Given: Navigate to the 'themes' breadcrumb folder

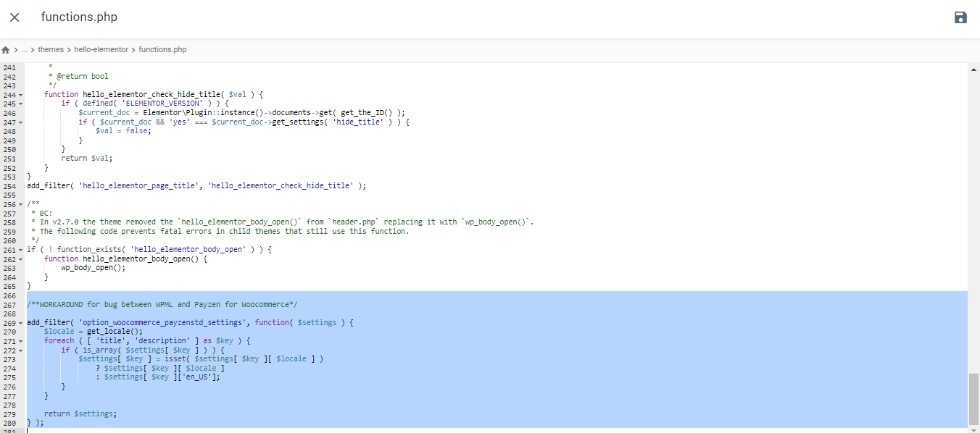Looking at the screenshot, I should pyautogui.click(x=51, y=50).
